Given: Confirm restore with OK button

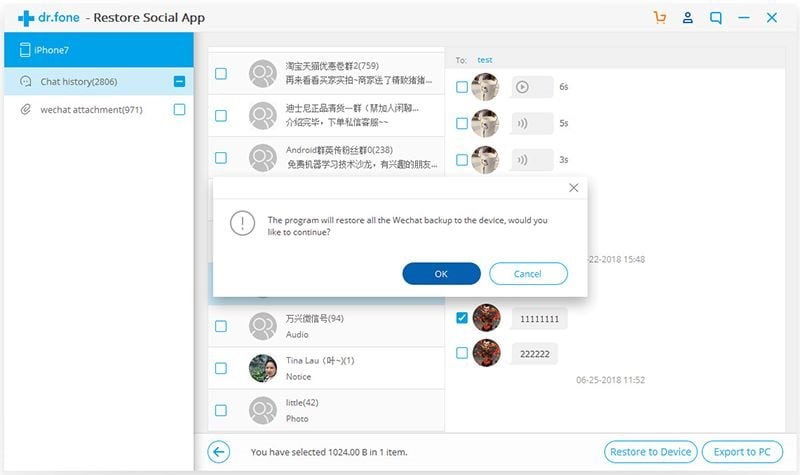Looking at the screenshot, I should pyautogui.click(x=441, y=273).
